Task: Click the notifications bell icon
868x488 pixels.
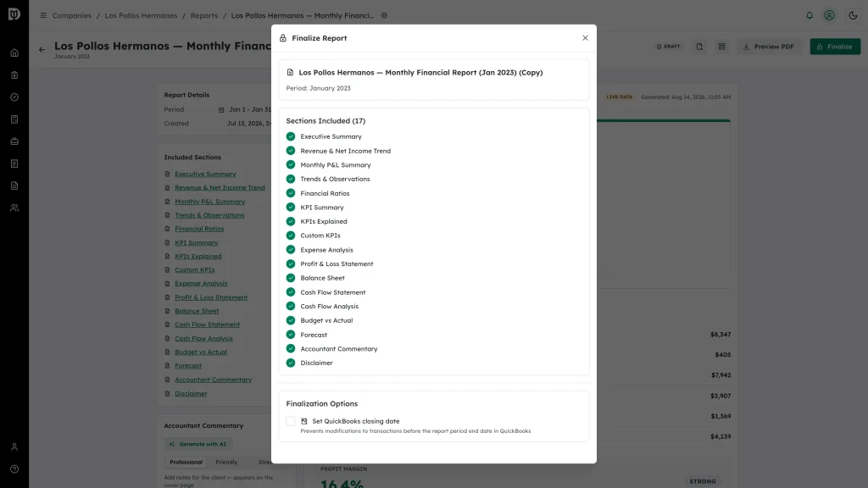Action: 810,15
